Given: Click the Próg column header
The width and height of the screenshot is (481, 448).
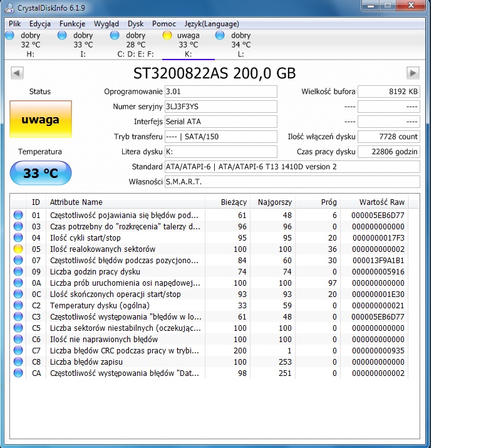Looking at the screenshot, I should (x=318, y=202).
